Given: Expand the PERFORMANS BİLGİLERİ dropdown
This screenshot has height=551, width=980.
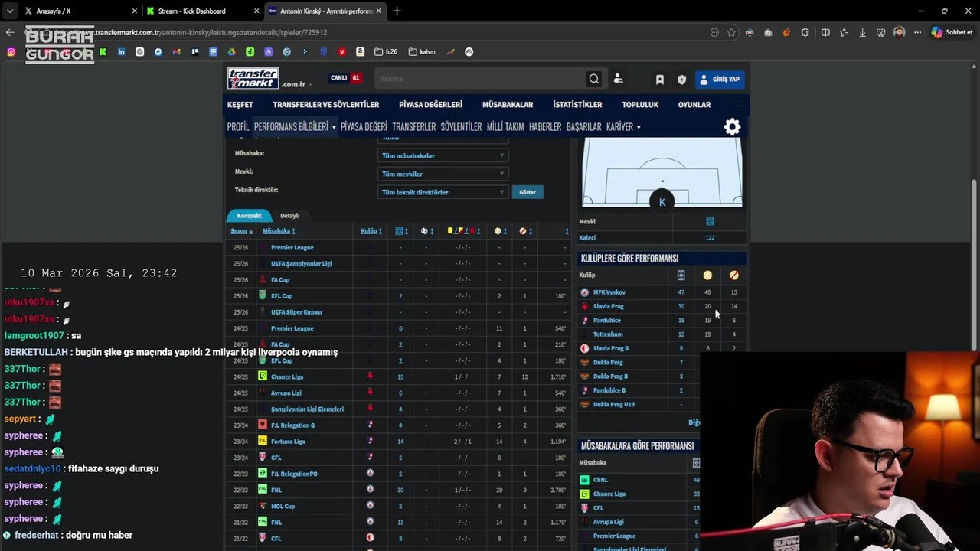Looking at the screenshot, I should (295, 127).
